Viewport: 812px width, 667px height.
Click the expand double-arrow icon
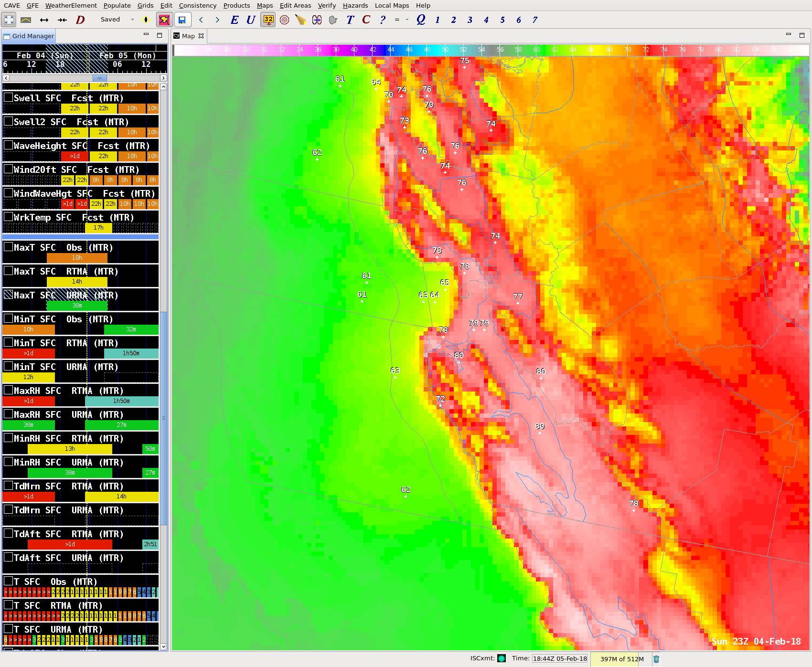pyautogui.click(x=44, y=20)
